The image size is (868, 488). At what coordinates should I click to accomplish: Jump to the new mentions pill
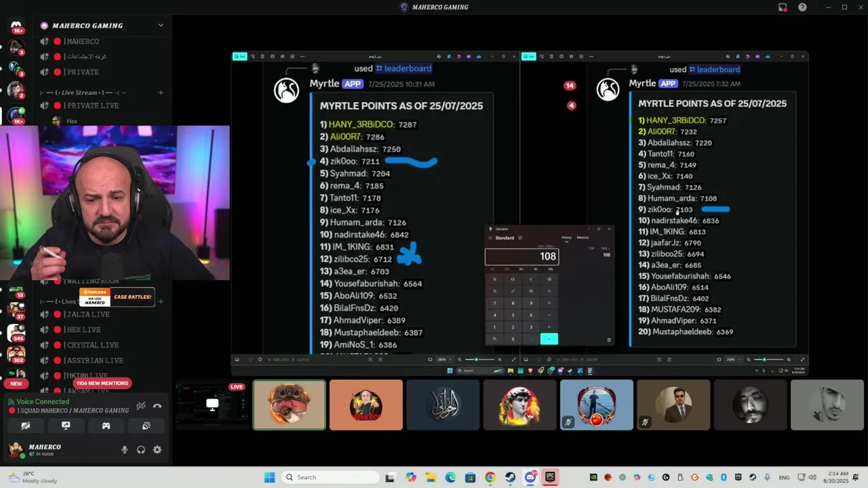[x=102, y=384]
